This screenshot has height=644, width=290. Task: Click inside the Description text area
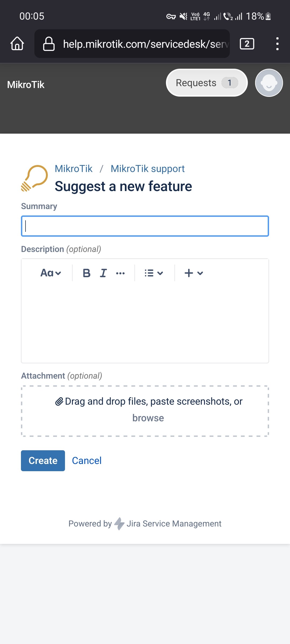[x=145, y=322]
